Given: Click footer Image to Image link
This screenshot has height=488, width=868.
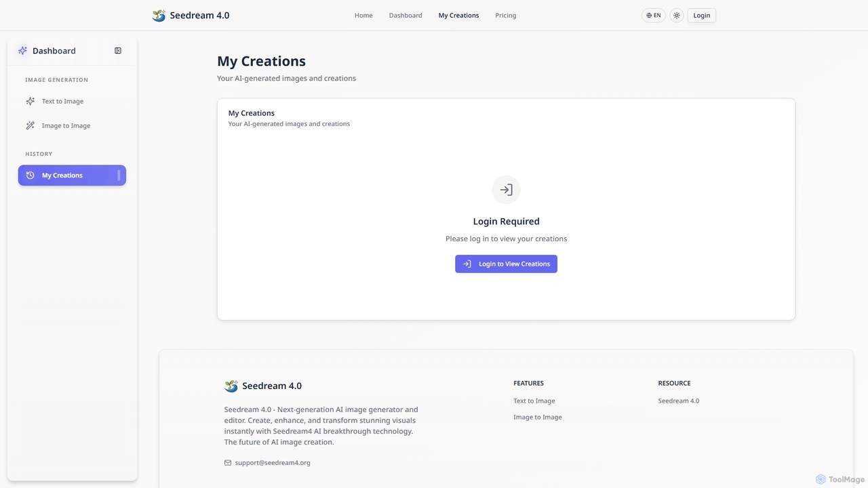Looking at the screenshot, I should click(x=538, y=417).
